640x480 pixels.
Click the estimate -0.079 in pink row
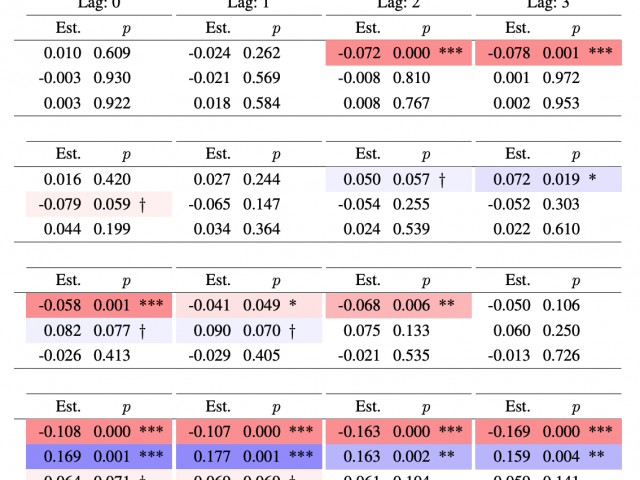pyautogui.click(x=58, y=205)
